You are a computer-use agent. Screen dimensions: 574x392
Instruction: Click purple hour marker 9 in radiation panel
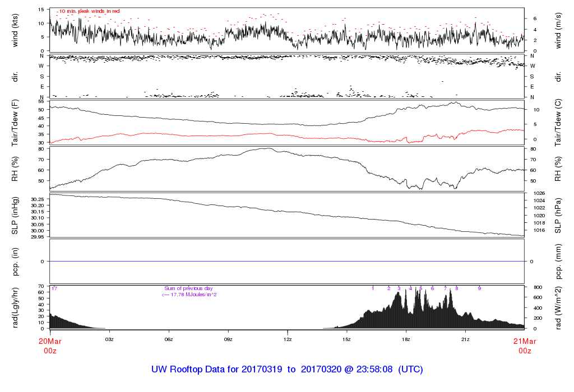click(x=479, y=288)
